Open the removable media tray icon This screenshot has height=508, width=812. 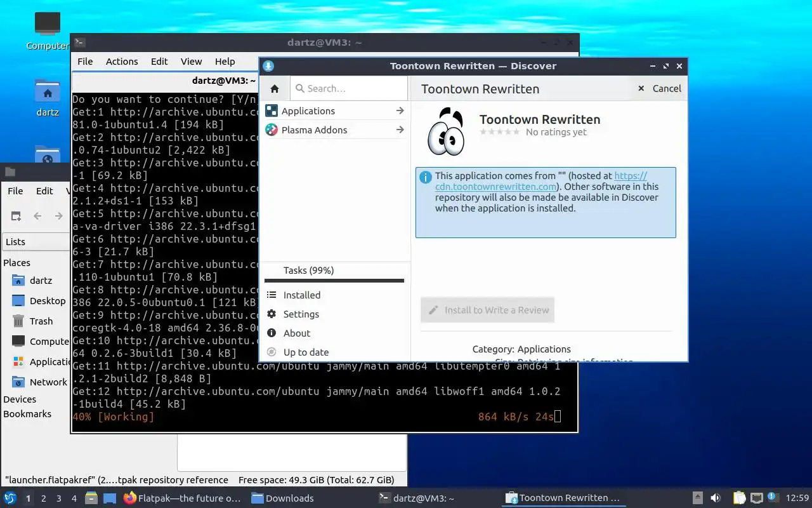coord(697,498)
